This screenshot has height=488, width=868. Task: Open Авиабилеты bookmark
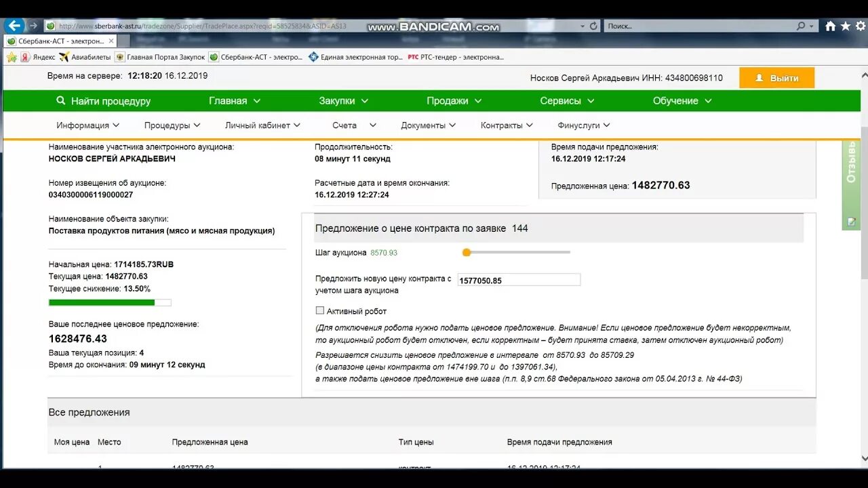click(x=85, y=58)
